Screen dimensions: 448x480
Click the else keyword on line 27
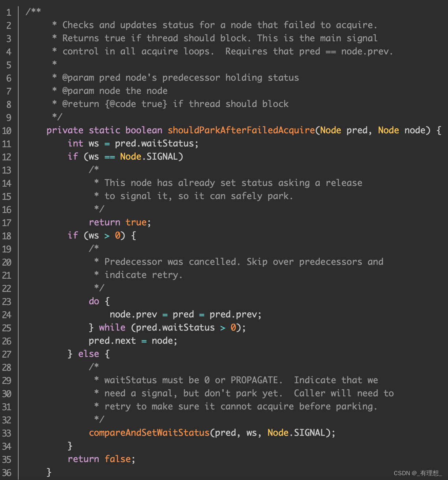[88, 354]
